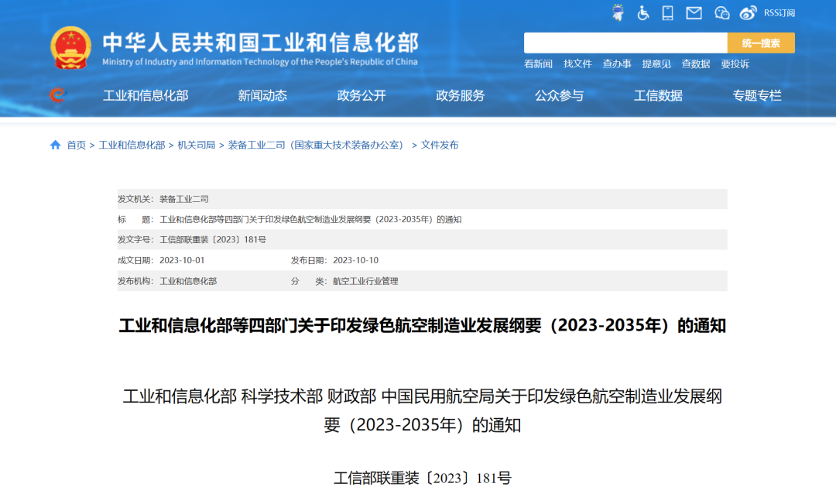Screen dimensions: 836x504
Task: Click the centered four-ministry subtitle
Action: pos(423,410)
